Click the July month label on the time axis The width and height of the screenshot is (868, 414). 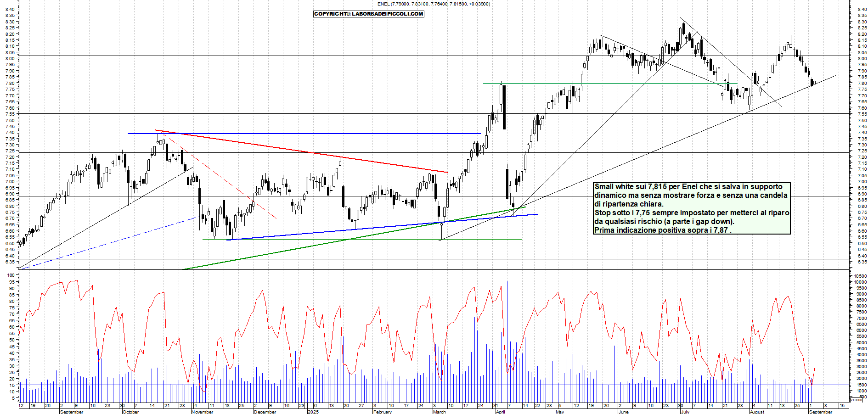pyautogui.click(x=685, y=412)
